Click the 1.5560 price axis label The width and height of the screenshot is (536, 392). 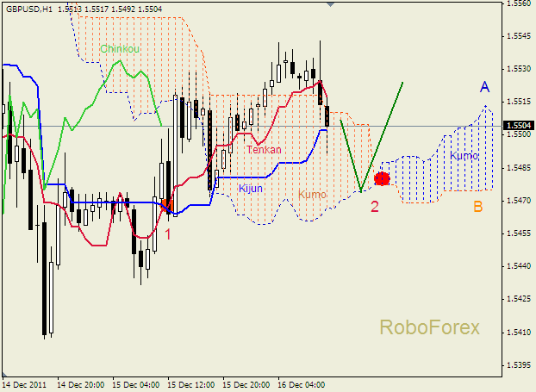pos(520,3)
